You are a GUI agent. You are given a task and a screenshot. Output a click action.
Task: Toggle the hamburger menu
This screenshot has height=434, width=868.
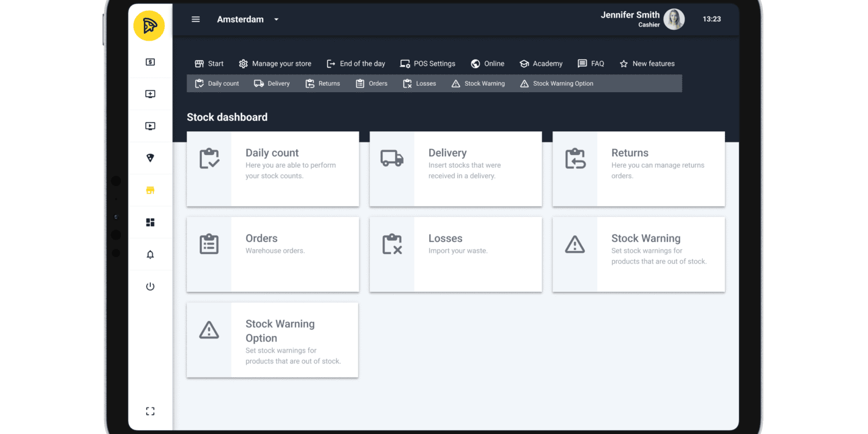pyautogui.click(x=196, y=20)
